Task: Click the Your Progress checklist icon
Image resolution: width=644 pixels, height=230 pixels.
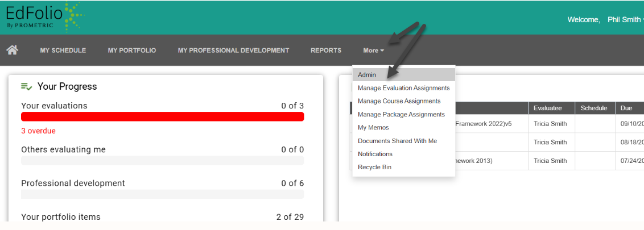Action: [26, 86]
